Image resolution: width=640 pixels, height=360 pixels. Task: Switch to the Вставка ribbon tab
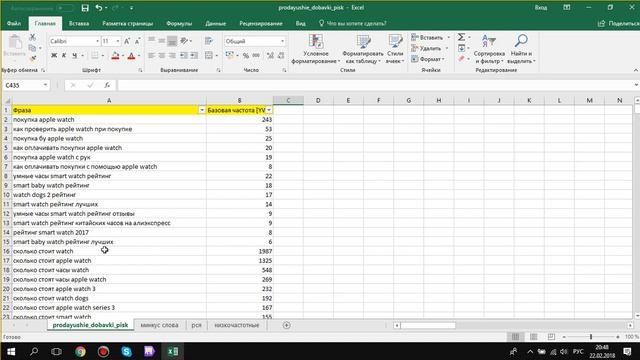(x=79, y=24)
